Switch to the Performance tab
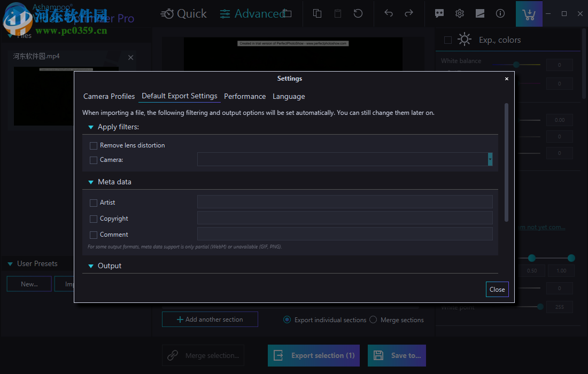The width and height of the screenshot is (588, 374). pos(245,96)
